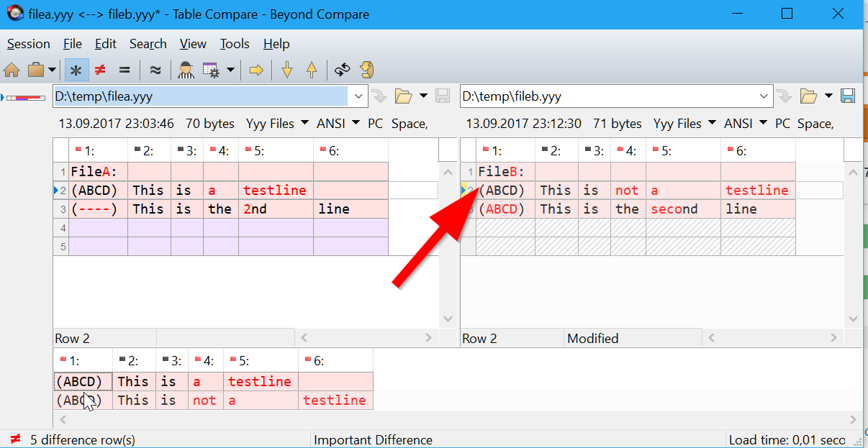Open right ANSI encoding dropdown

746,124
